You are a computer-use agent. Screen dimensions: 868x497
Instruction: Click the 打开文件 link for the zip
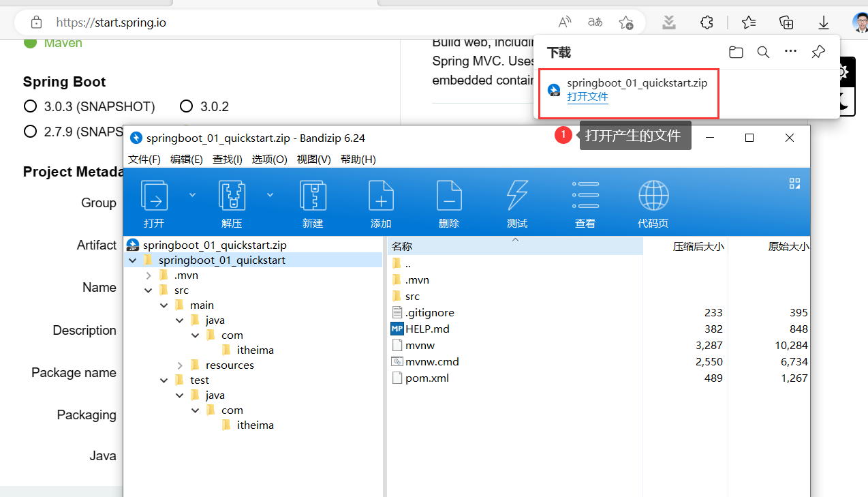587,97
